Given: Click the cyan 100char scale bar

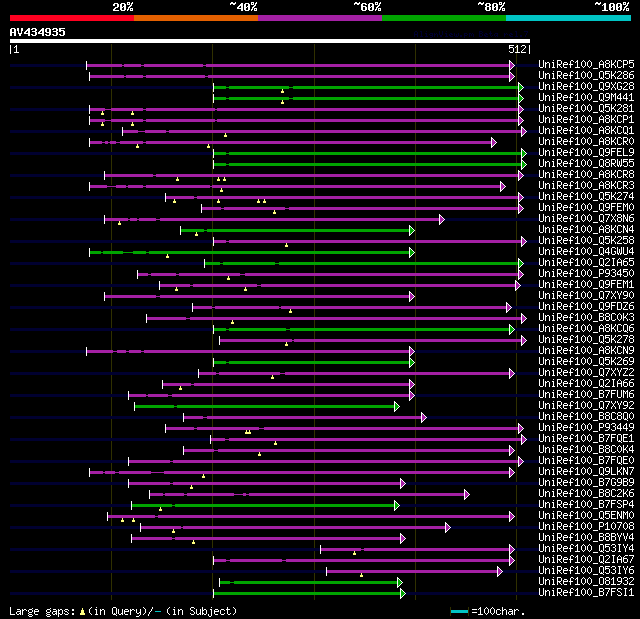Looking at the screenshot, I should (x=459, y=611).
